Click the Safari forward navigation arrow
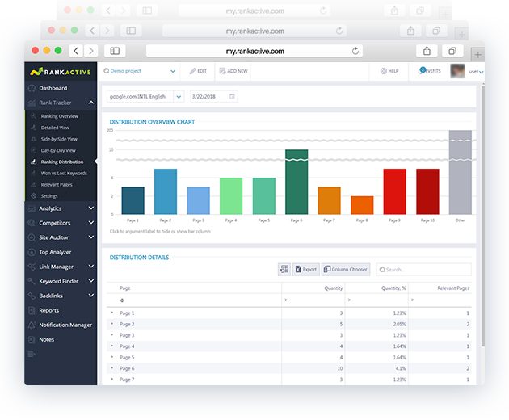This screenshot has width=509, height=420. 90,51
